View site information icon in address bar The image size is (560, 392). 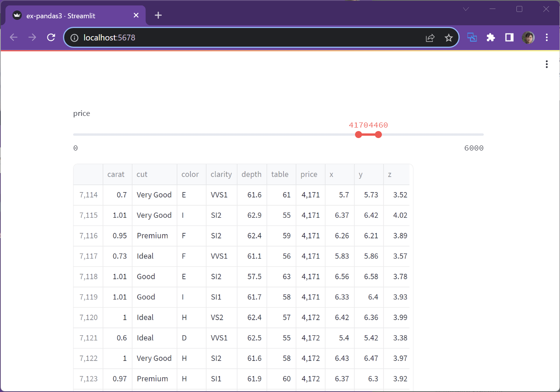coord(74,38)
